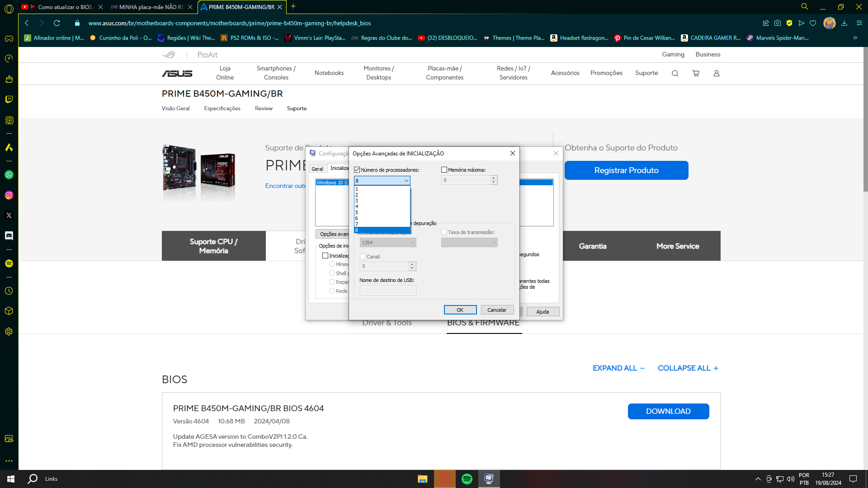The width and height of the screenshot is (868, 488).
Task: Open WhatsApp in the browser sidebar
Action: (9, 175)
